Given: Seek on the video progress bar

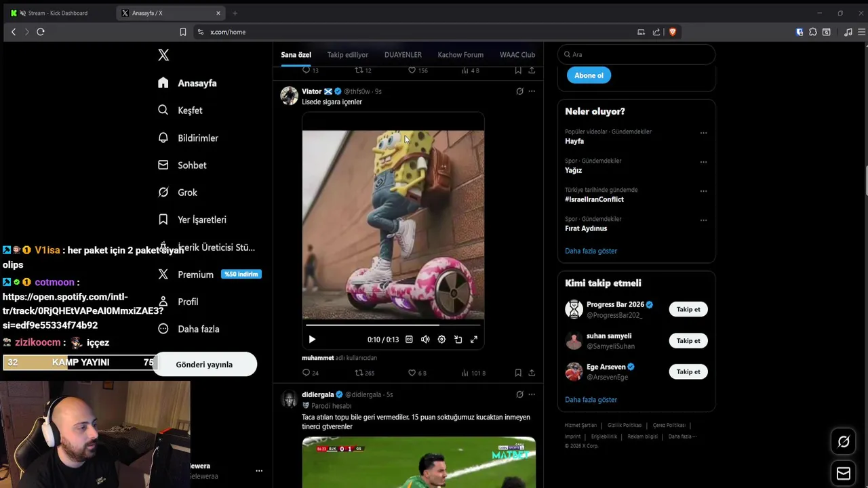Looking at the screenshot, I should (x=393, y=326).
